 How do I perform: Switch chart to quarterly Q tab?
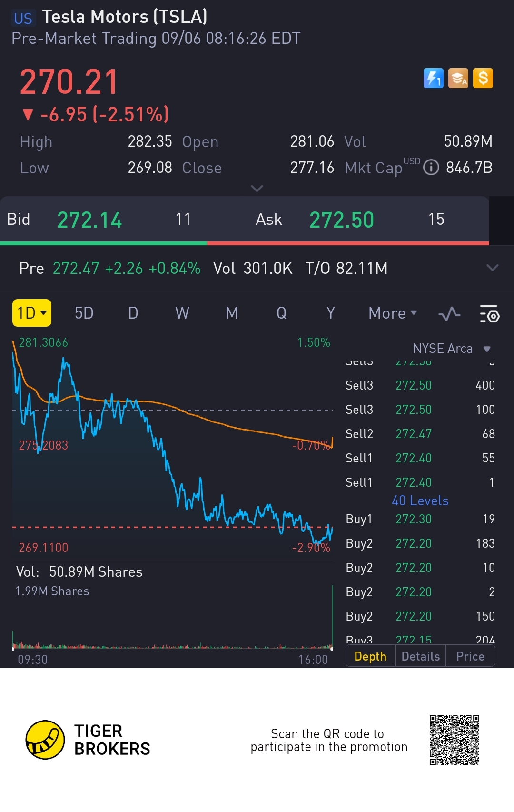pos(281,313)
